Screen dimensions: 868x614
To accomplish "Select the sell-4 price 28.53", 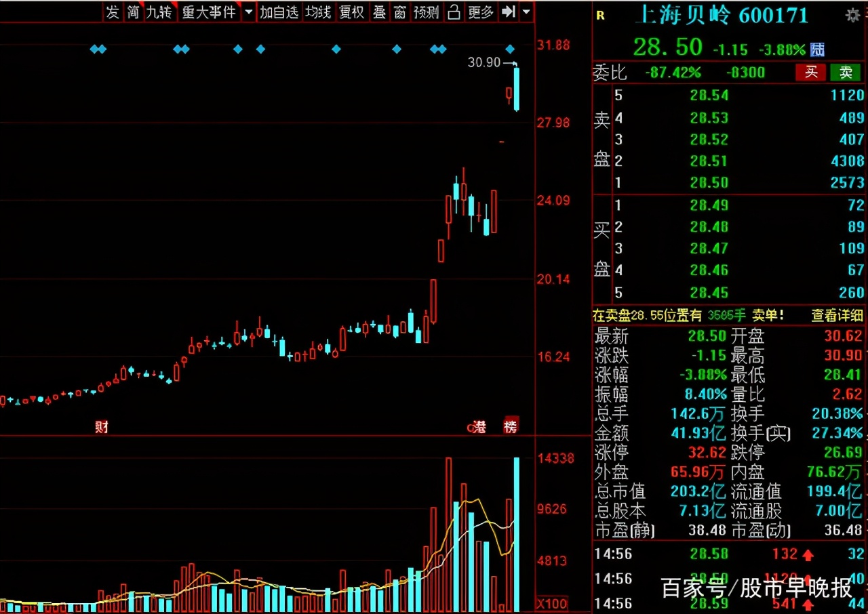I will coord(709,118).
